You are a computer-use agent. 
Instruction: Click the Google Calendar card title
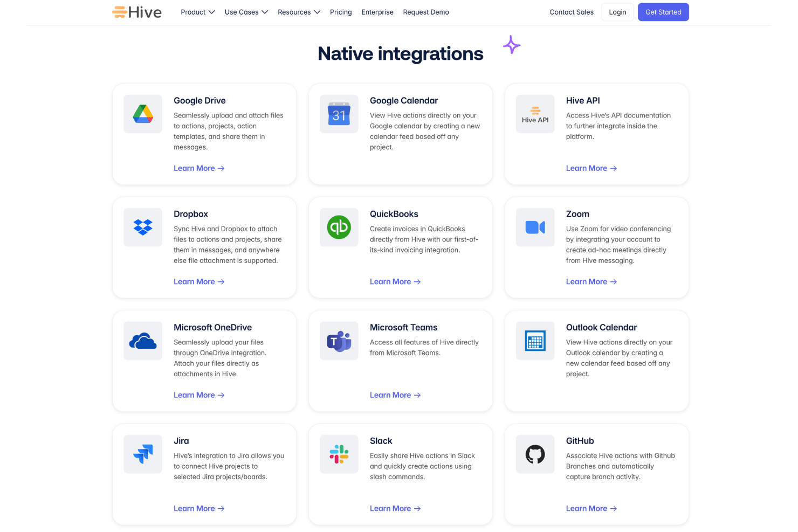404,101
